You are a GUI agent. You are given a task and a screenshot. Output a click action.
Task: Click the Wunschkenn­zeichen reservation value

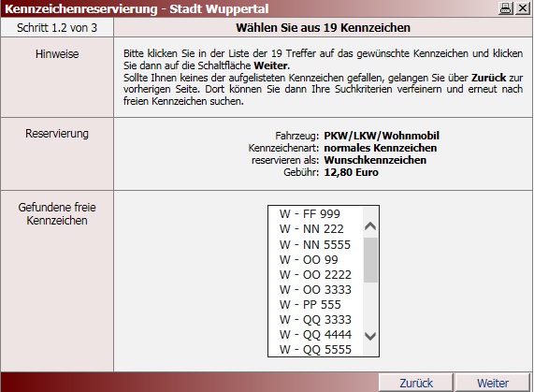pyautogui.click(x=375, y=160)
